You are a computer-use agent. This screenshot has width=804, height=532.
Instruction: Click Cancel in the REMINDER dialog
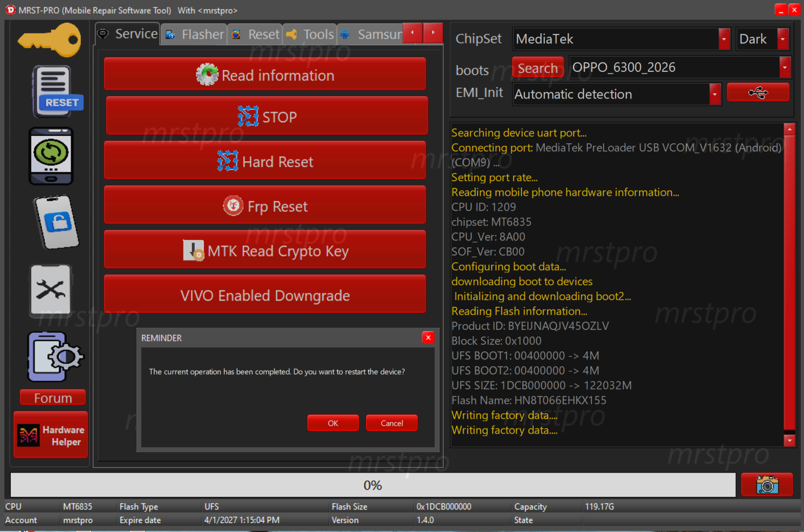click(392, 423)
